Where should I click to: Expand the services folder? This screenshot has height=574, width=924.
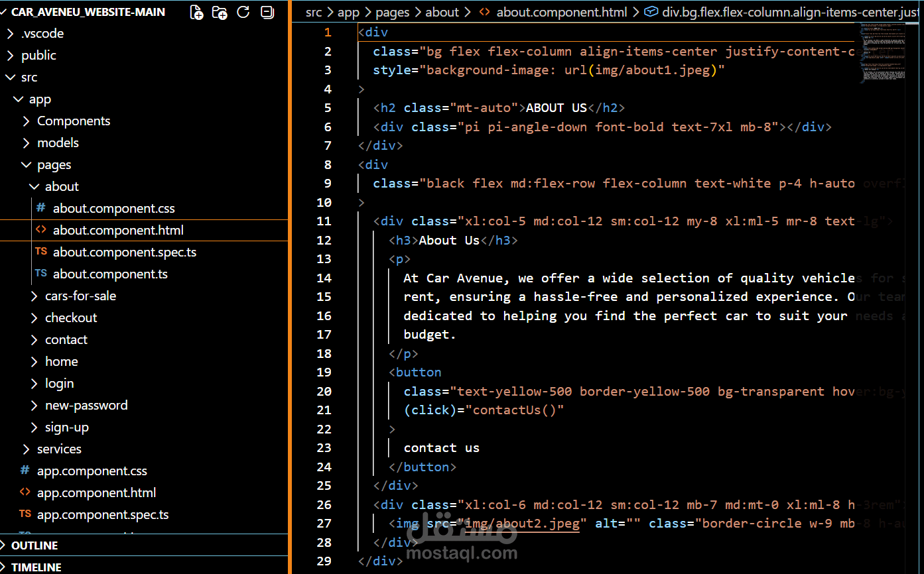(59, 449)
